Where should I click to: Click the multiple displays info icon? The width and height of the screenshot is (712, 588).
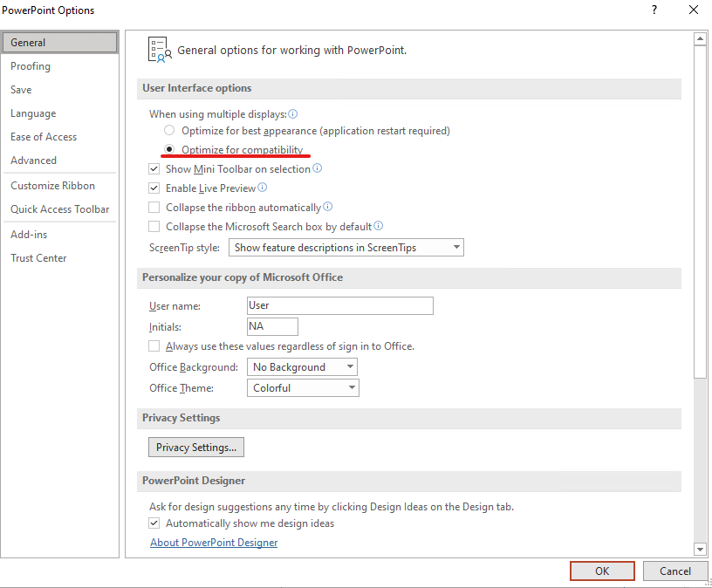pyautogui.click(x=293, y=114)
